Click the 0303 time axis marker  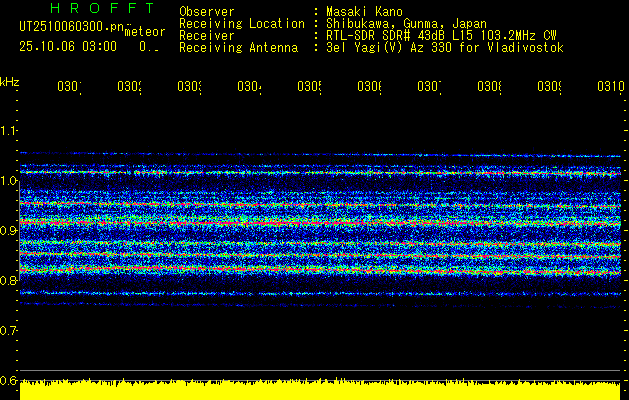pos(189,87)
